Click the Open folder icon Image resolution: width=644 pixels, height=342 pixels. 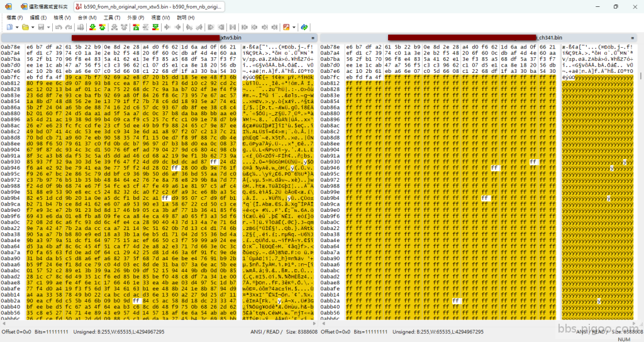[x=25, y=27]
